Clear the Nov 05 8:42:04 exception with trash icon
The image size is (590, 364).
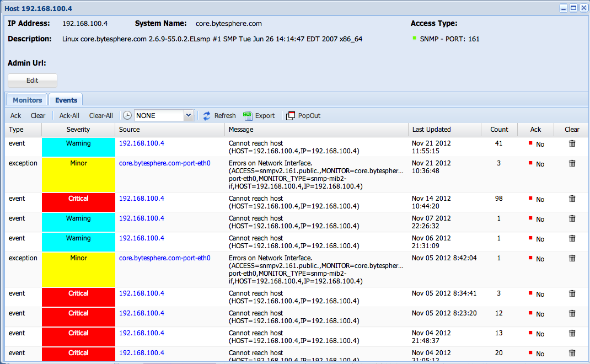point(572,259)
